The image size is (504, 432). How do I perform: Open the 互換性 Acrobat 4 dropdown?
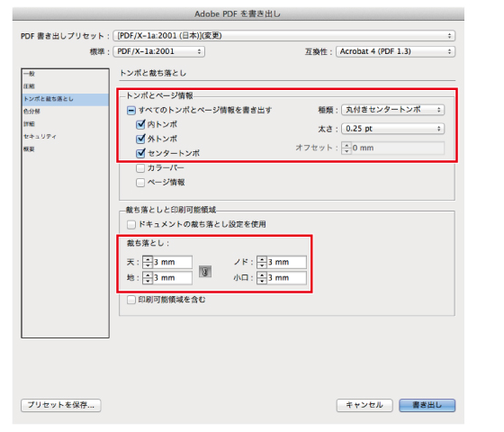[395, 51]
